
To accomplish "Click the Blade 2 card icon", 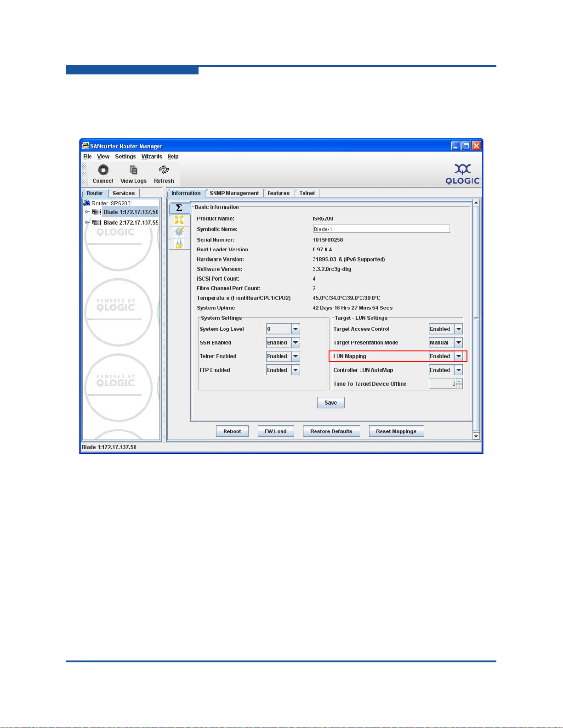I will (x=97, y=223).
